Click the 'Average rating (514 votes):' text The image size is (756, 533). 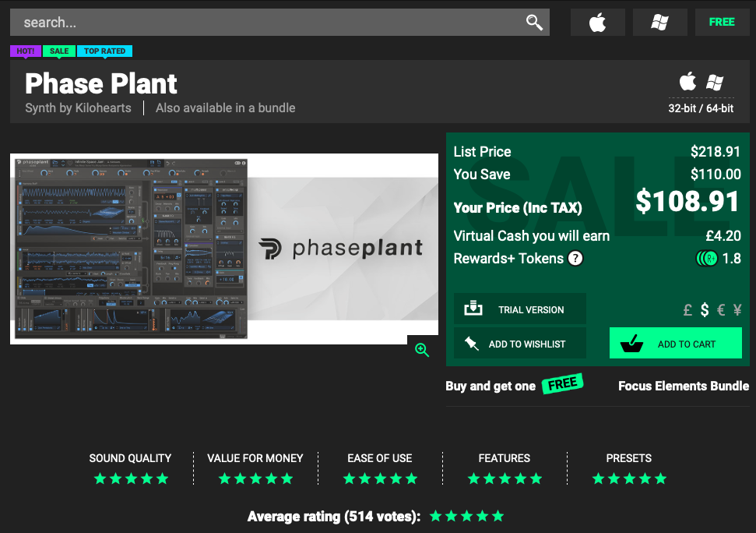click(334, 517)
